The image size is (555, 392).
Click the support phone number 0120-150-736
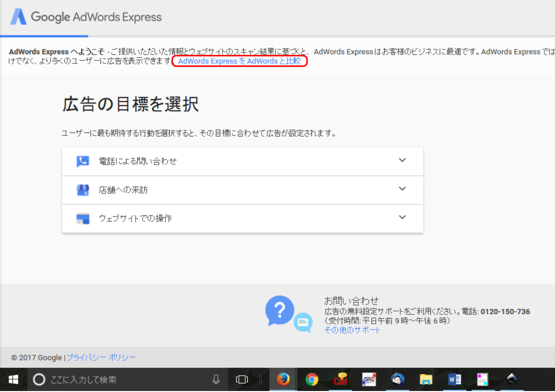click(505, 312)
